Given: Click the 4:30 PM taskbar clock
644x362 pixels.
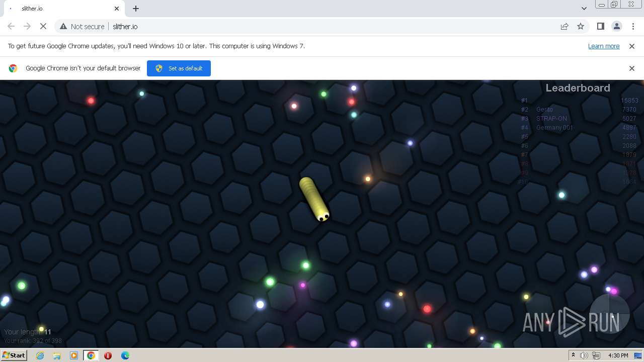Looking at the screenshot, I should tap(618, 355).
